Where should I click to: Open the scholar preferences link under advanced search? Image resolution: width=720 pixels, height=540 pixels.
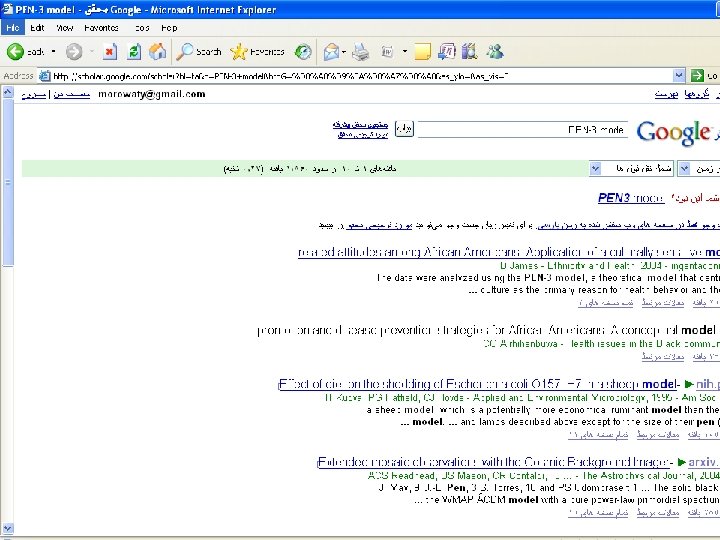click(363, 135)
